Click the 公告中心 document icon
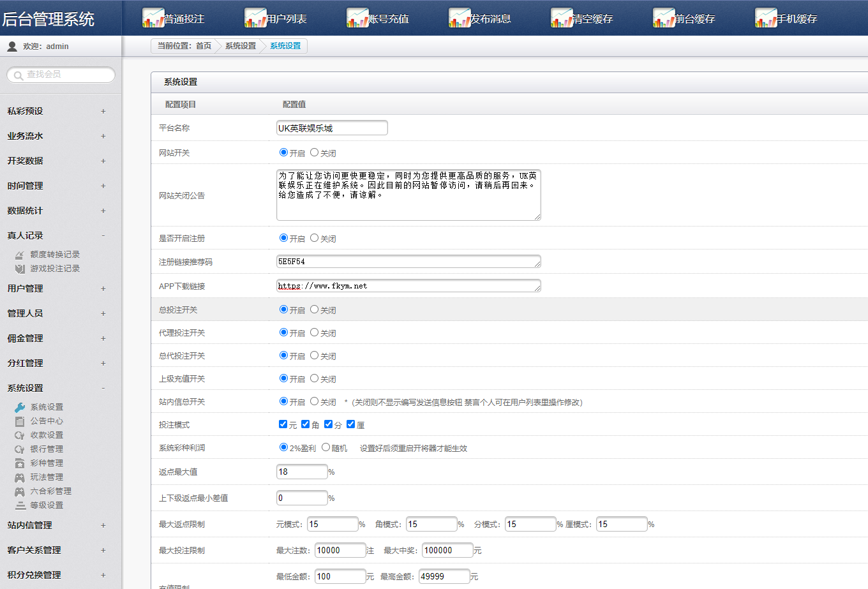868x589 pixels. click(20, 421)
